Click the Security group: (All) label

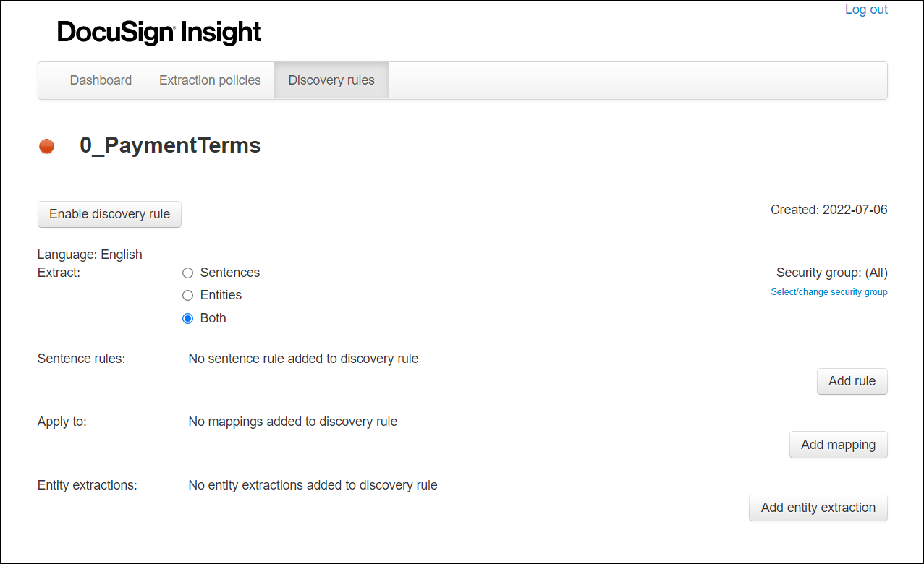(x=831, y=273)
